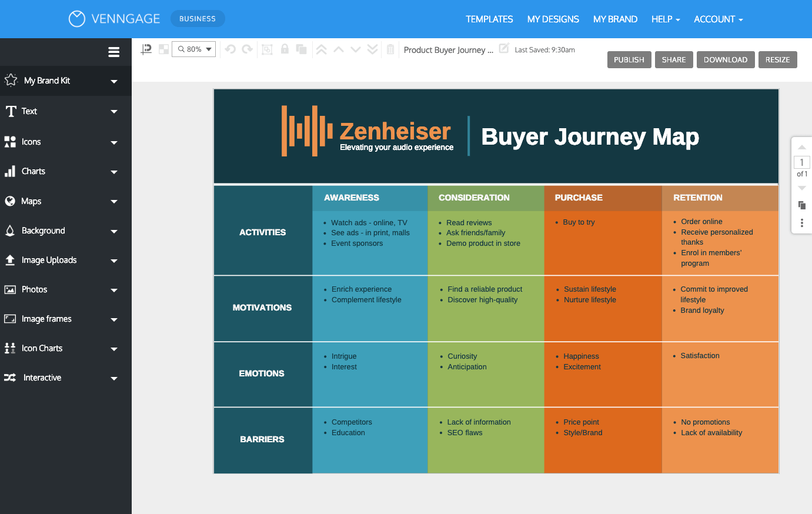Viewport: 812px width, 514px height.
Task: Click send to back double chevron
Action: click(373, 49)
